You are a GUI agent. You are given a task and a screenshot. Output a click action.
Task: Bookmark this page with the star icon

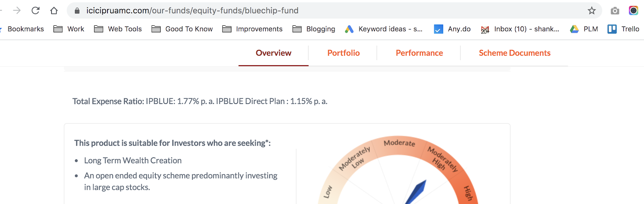[x=591, y=10]
